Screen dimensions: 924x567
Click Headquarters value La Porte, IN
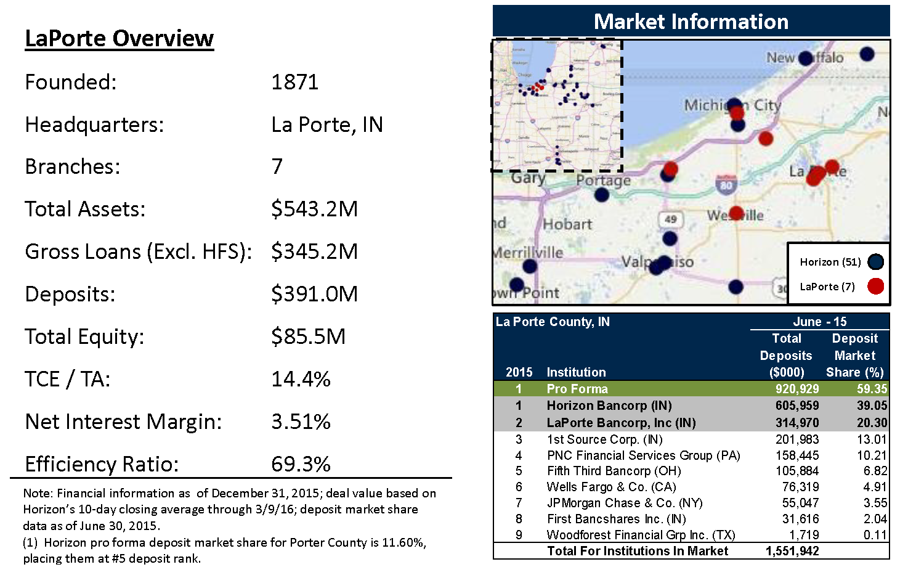(327, 124)
